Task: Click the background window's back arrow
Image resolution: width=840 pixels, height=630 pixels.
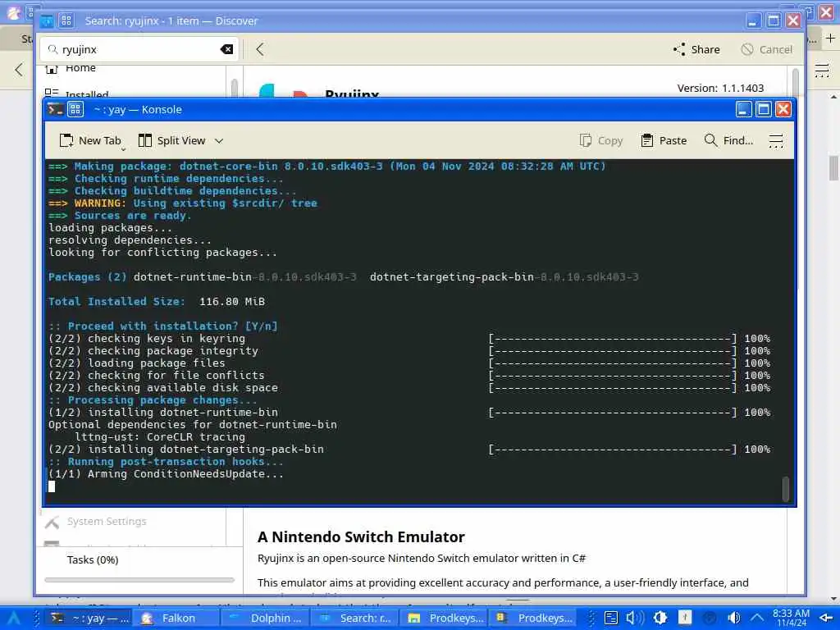Action: (20, 69)
